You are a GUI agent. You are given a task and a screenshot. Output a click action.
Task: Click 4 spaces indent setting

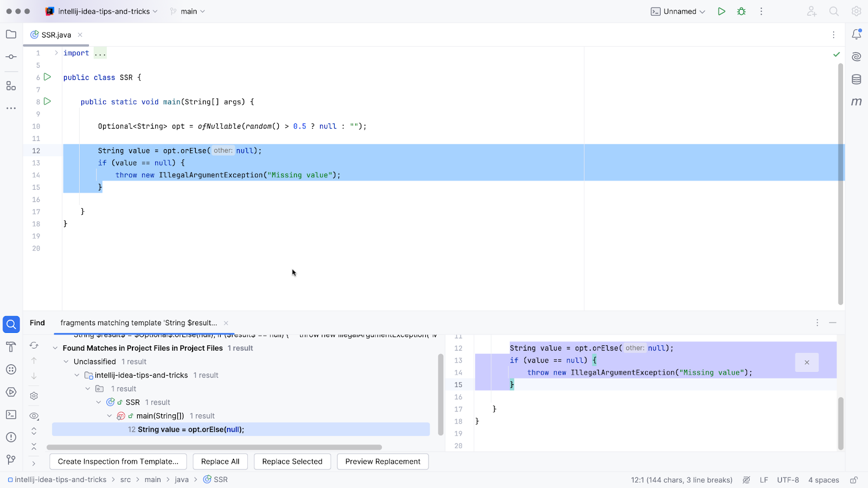824,480
